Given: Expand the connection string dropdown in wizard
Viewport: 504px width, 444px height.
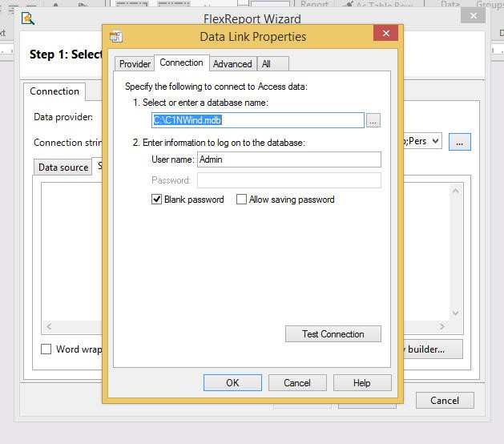Looking at the screenshot, I should 435,141.
